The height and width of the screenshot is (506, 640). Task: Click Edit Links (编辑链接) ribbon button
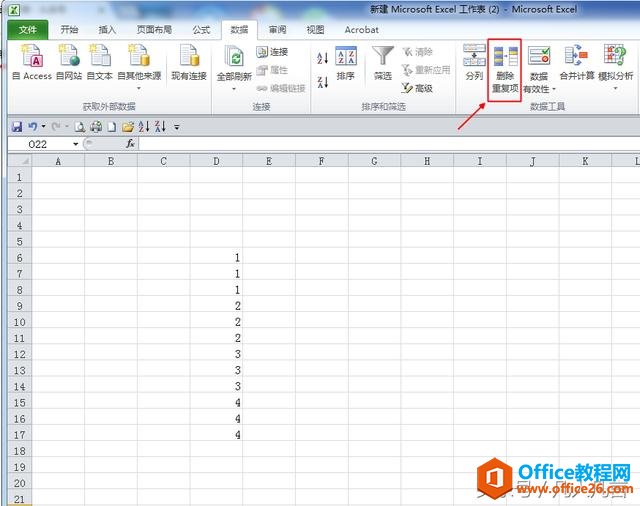281,88
